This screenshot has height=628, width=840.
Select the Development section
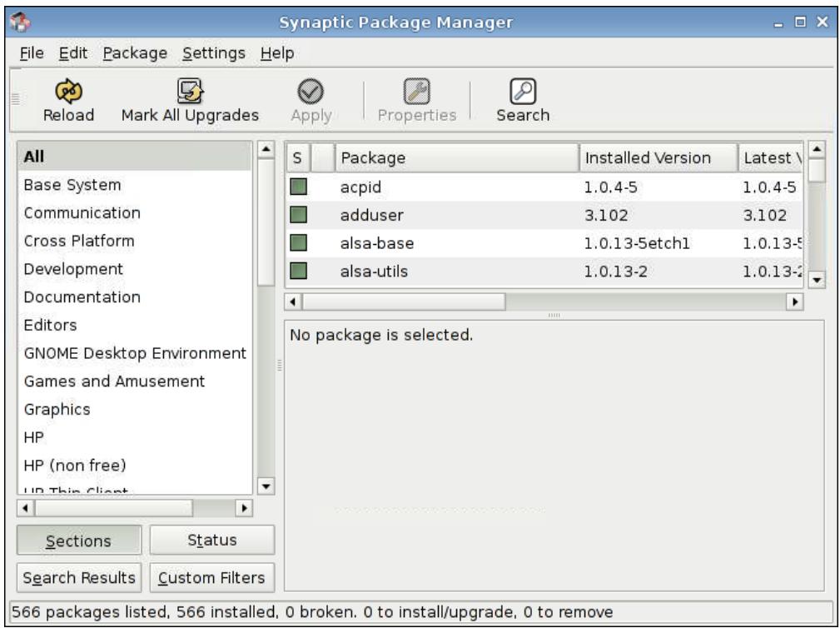(x=135, y=269)
